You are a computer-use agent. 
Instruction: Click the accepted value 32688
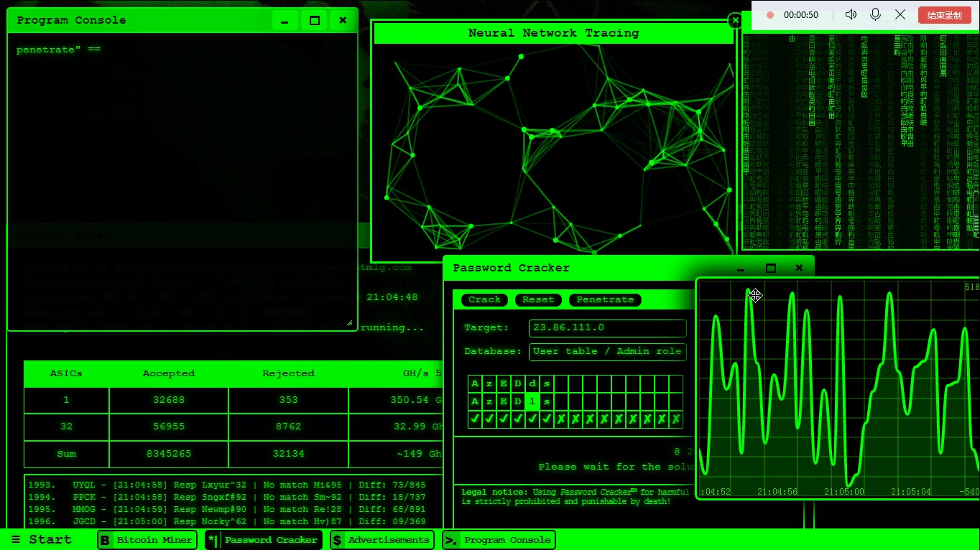tap(169, 400)
